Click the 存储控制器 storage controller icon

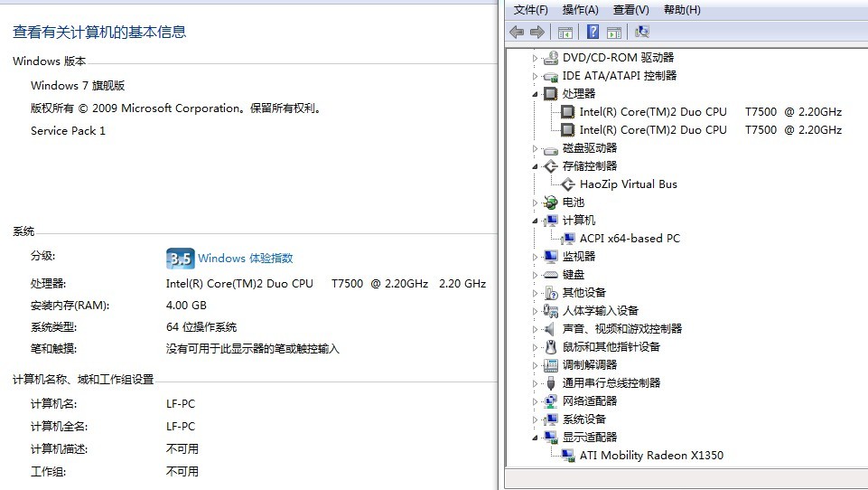pos(550,166)
